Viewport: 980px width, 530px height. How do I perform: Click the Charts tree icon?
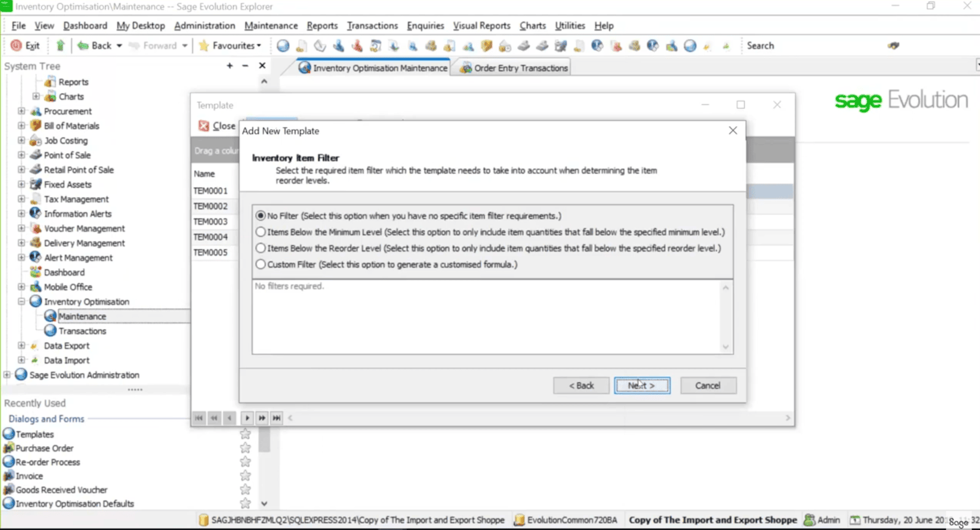(x=50, y=96)
